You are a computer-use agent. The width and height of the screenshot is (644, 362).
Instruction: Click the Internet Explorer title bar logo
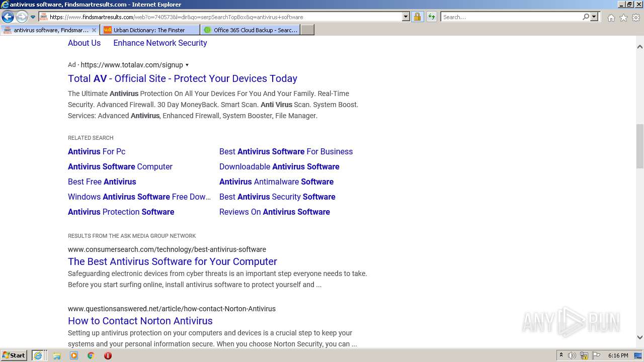[x=5, y=5]
